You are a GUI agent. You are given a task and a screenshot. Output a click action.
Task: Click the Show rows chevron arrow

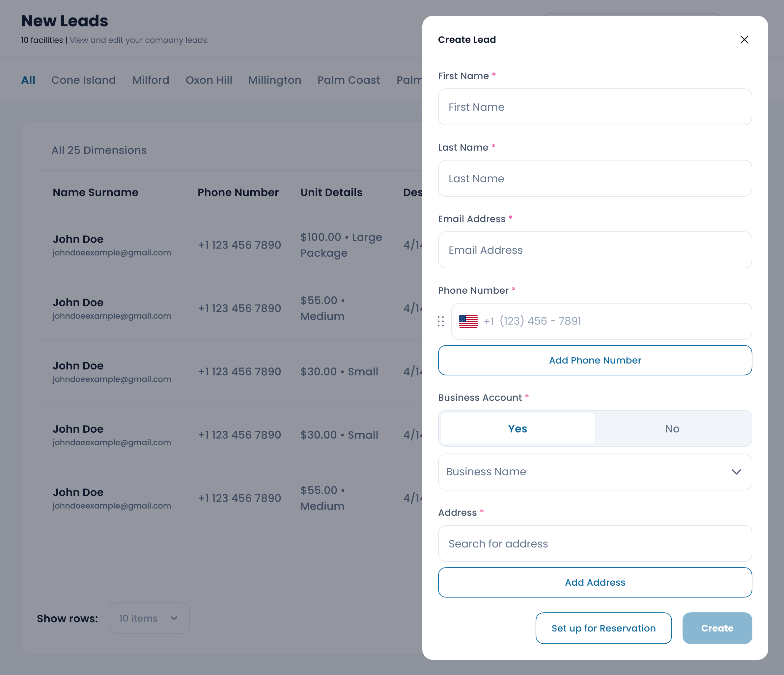pyautogui.click(x=174, y=618)
